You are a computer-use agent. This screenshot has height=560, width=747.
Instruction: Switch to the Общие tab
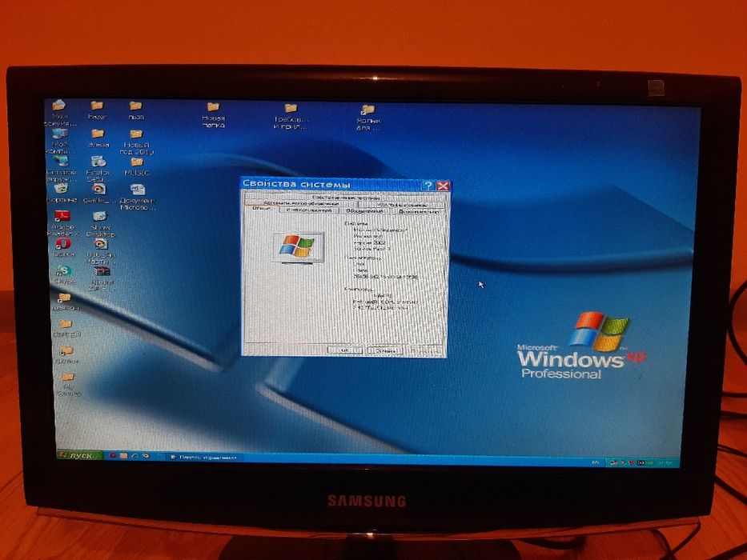point(262,209)
